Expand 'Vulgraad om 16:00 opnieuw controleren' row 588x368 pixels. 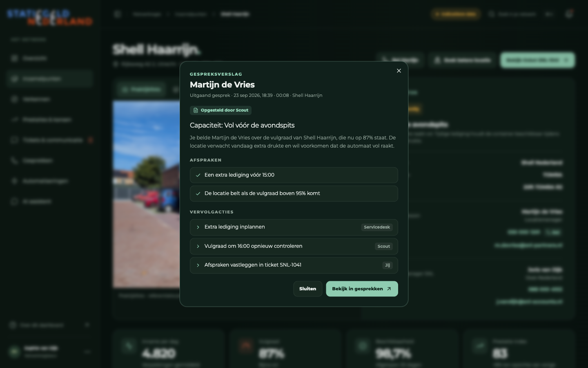click(x=294, y=246)
